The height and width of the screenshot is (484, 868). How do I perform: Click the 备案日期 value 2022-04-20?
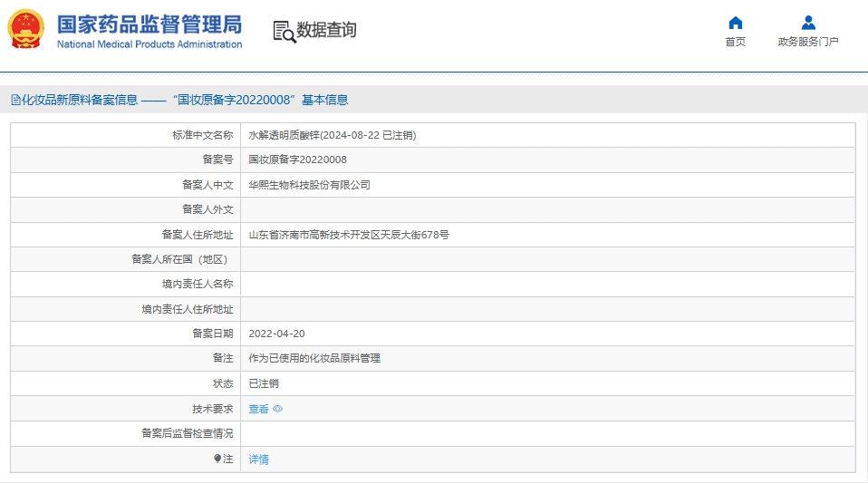click(x=276, y=334)
